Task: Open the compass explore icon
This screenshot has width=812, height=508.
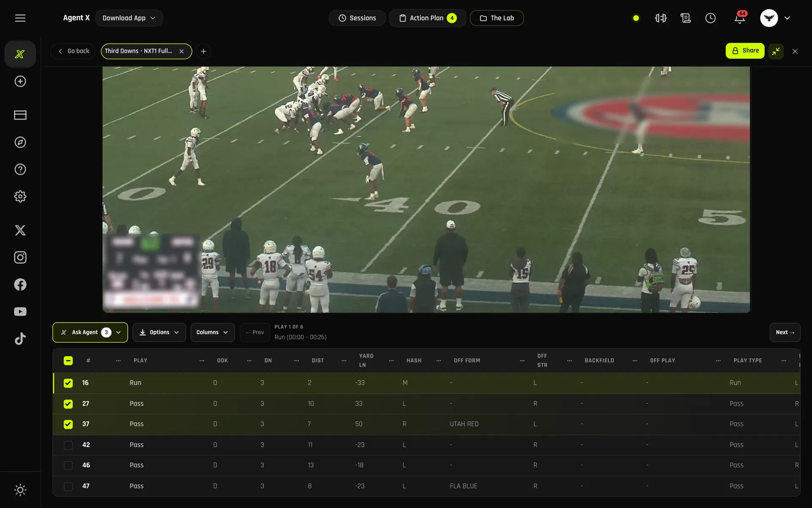Action: click(x=20, y=142)
